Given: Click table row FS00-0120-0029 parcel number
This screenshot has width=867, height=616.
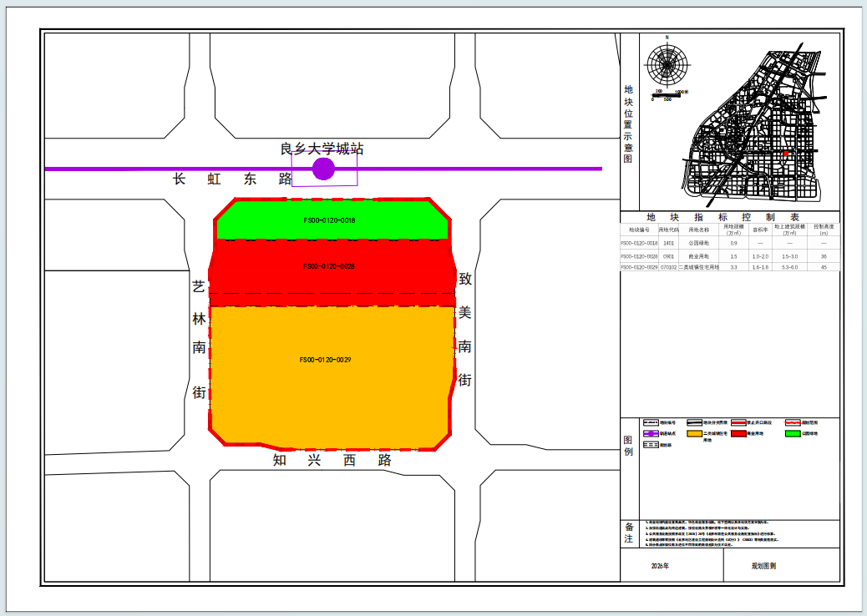Looking at the screenshot, I should [x=639, y=267].
